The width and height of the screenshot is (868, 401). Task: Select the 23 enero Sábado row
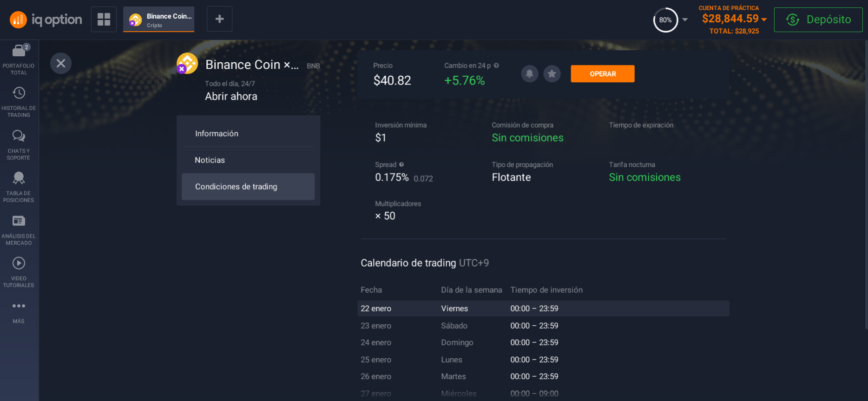coord(543,326)
